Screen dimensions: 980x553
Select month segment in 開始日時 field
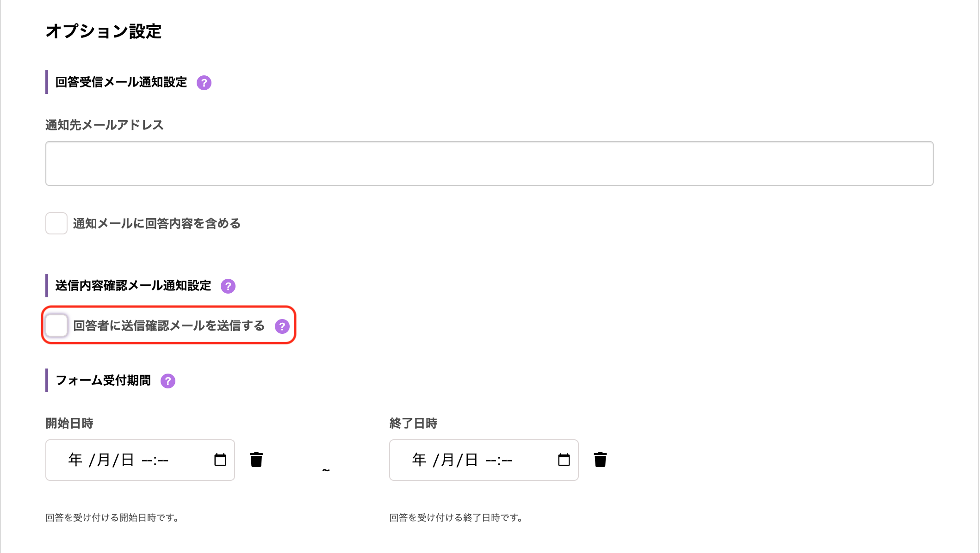103,460
